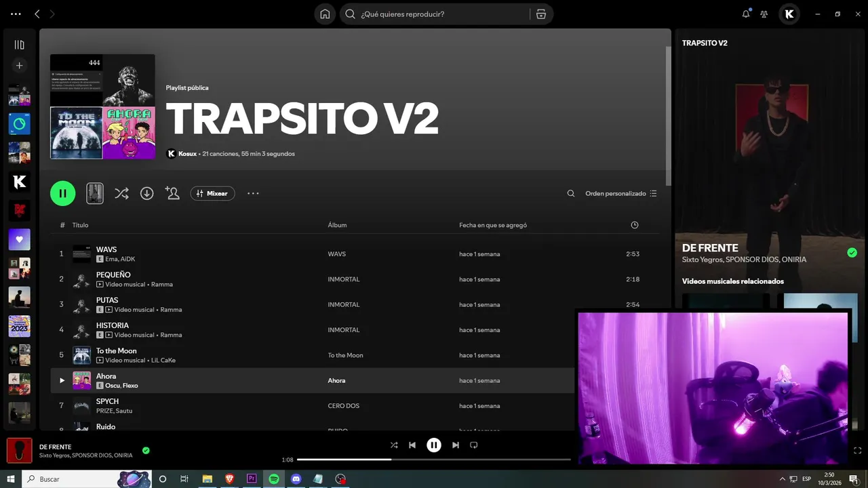Toggle shuffle in the bottom player
Image resolution: width=868 pixels, height=488 pixels.
click(394, 445)
